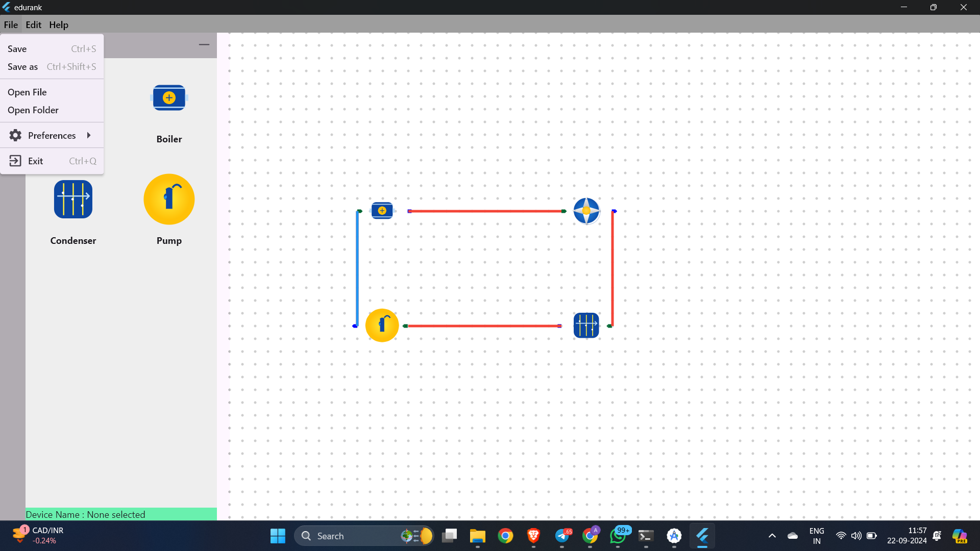
Task: Close the File menu via File
Action: [x=11, y=24]
